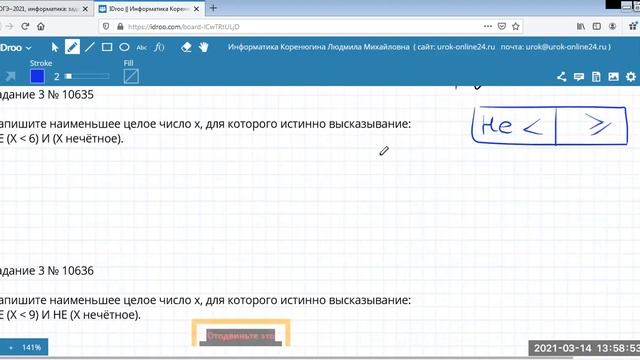This screenshot has height=360, width=640.
Task: Select the pencil drawing tool
Action: (x=72, y=47)
